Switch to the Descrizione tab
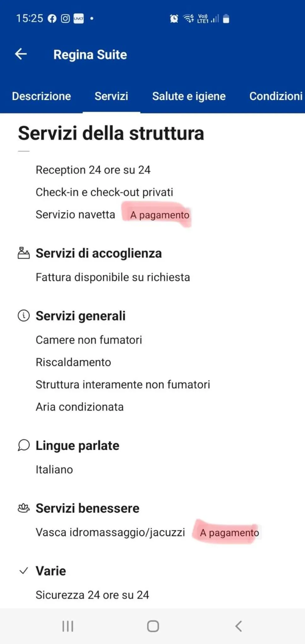This screenshot has height=644, width=305. click(41, 96)
